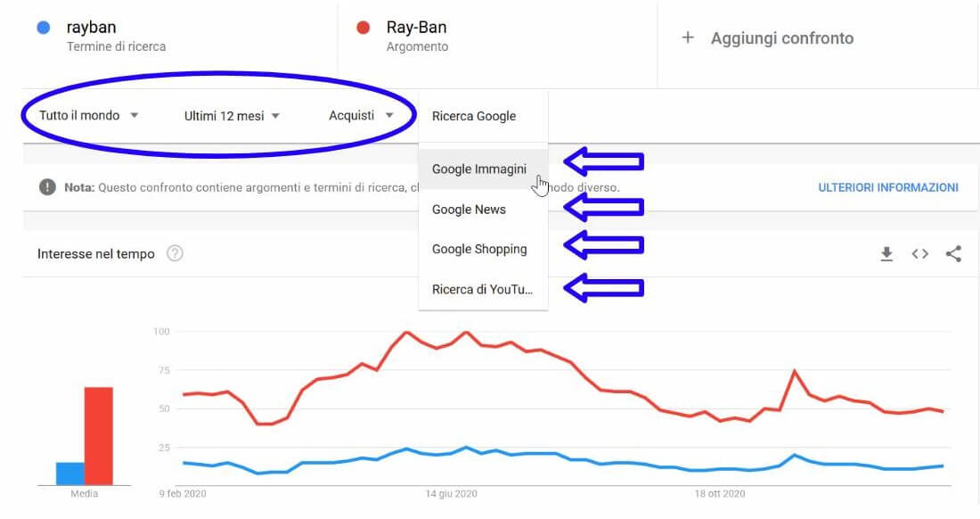Open the Acquisti category dropdown
Screen dimensions: 980x519
pyautogui.click(x=361, y=116)
